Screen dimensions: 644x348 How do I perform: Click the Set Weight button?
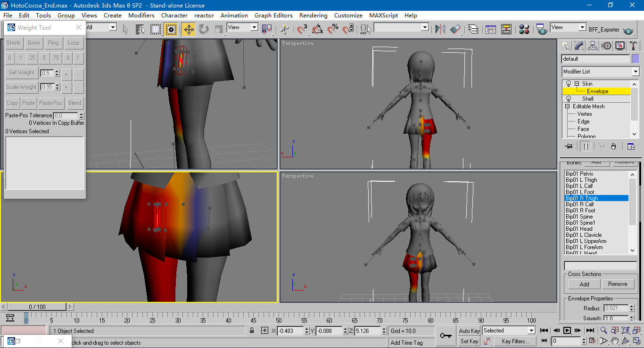pyautogui.click(x=22, y=73)
